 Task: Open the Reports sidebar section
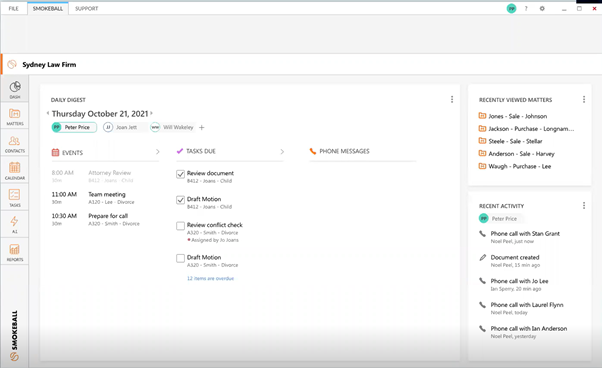click(15, 252)
